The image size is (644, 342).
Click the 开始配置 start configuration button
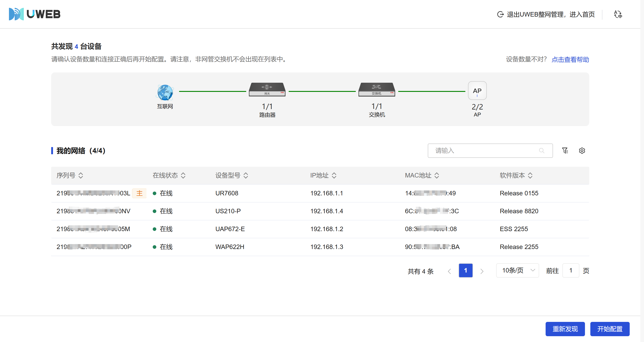tap(610, 329)
